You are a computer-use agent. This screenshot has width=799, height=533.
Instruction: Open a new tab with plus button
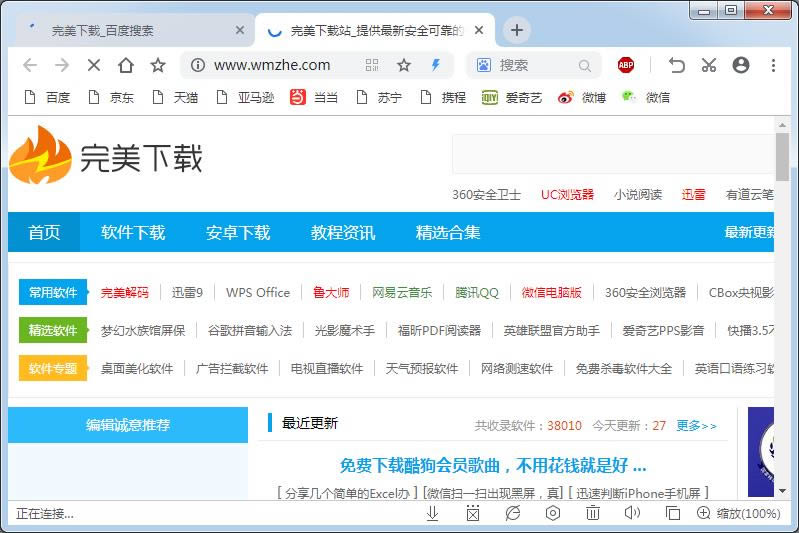click(517, 30)
